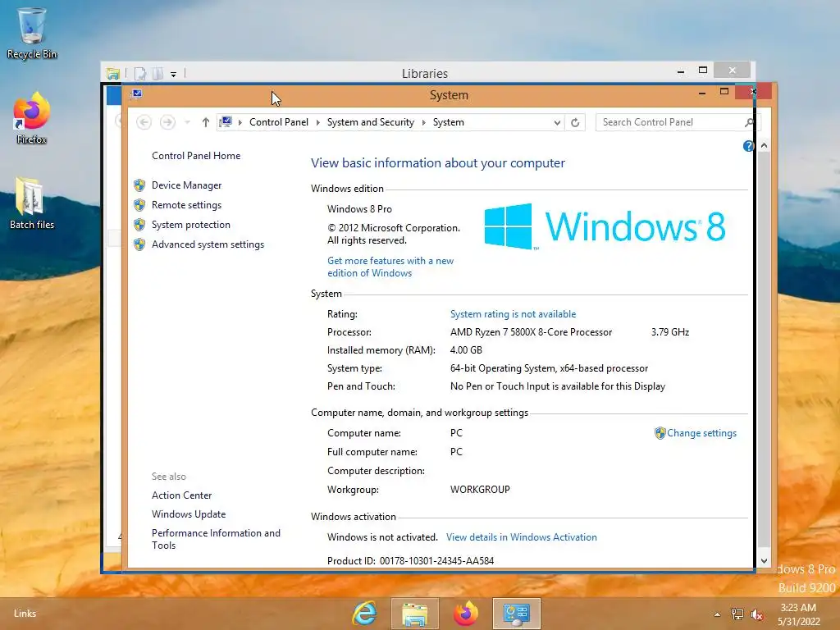Click the search magnifier icon
Image resolution: width=840 pixels, height=630 pixels.
[749, 123]
